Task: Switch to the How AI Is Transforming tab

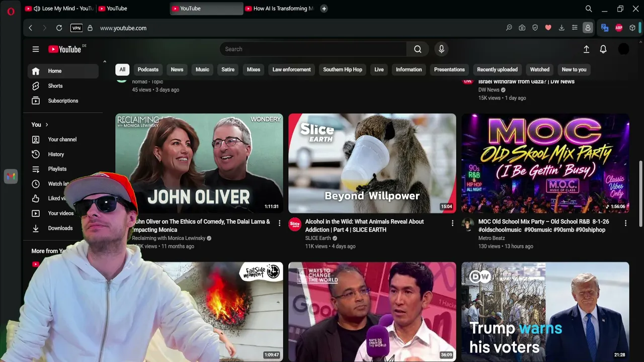Action: 280,9
